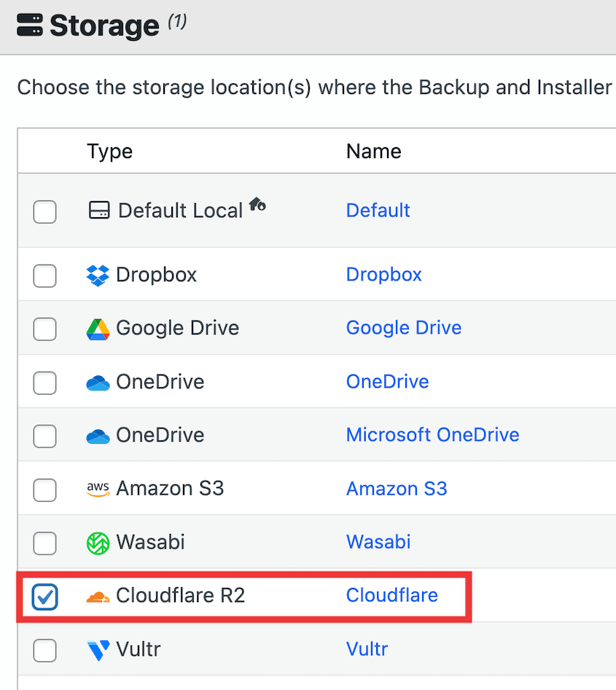The image size is (616, 690).
Task: Select the checkbox for the OneDrive row named OneDrive
Action: coord(45,383)
